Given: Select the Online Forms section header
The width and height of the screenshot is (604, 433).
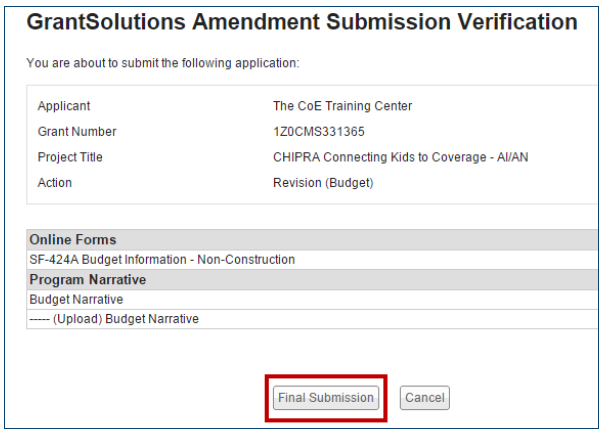Looking at the screenshot, I should tap(73, 240).
